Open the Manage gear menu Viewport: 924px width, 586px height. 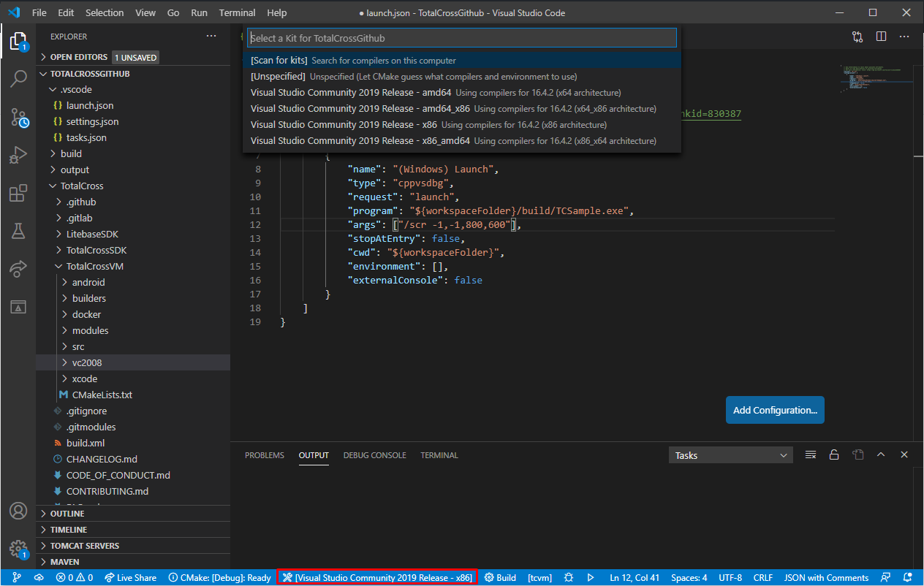coord(18,549)
